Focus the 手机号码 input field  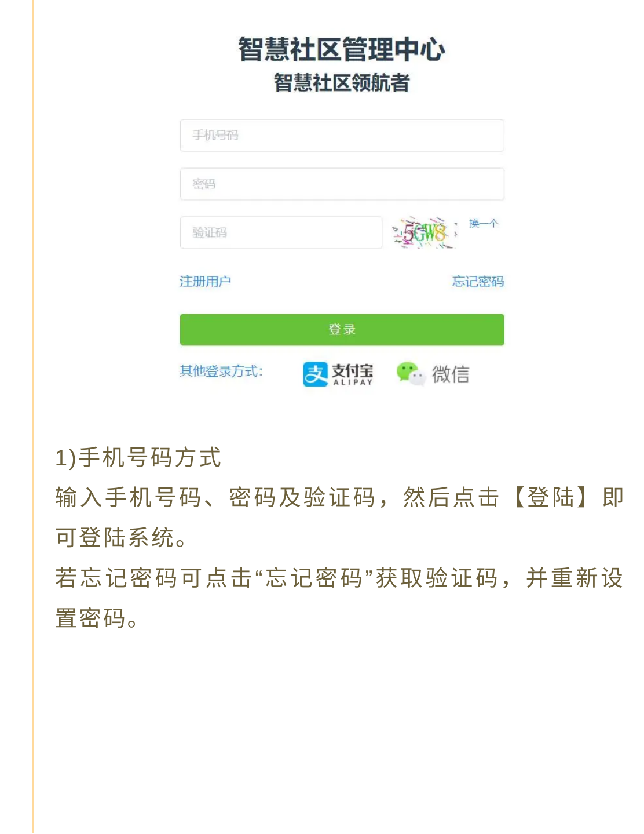[342, 135]
